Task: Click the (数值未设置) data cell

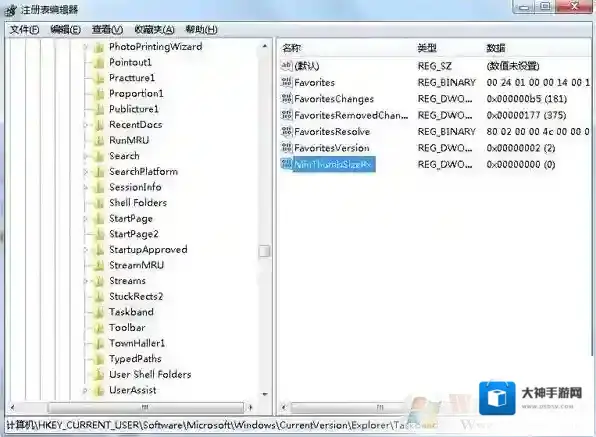Action: click(513, 66)
